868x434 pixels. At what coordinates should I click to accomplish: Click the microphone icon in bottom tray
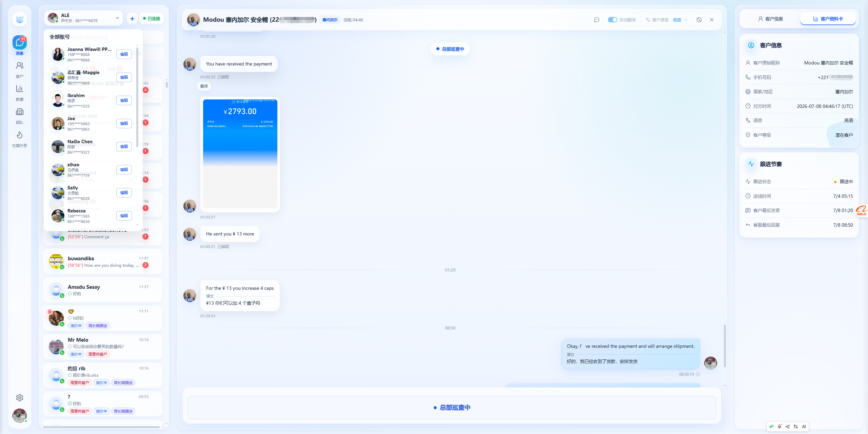pyautogui.click(x=780, y=427)
